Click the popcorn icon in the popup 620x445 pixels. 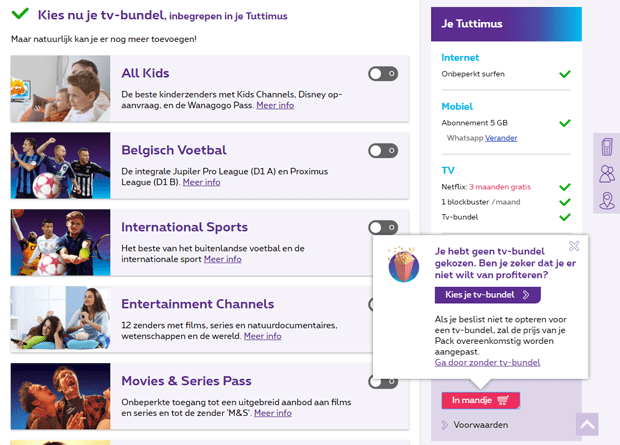tap(404, 265)
